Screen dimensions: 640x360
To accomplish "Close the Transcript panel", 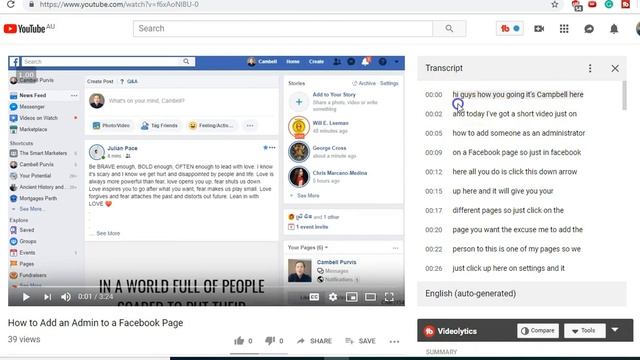I will [615, 68].
